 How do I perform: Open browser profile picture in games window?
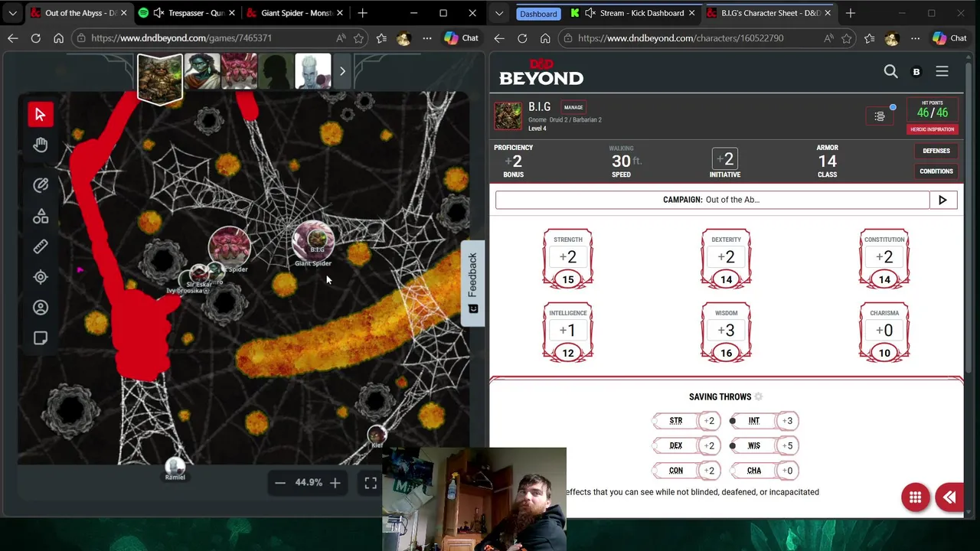pos(403,38)
